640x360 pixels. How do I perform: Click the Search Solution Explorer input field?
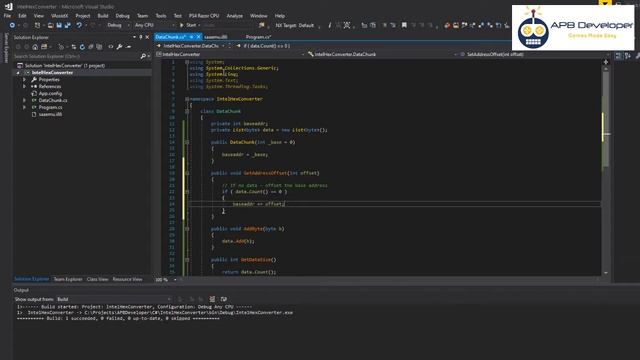pos(77,56)
